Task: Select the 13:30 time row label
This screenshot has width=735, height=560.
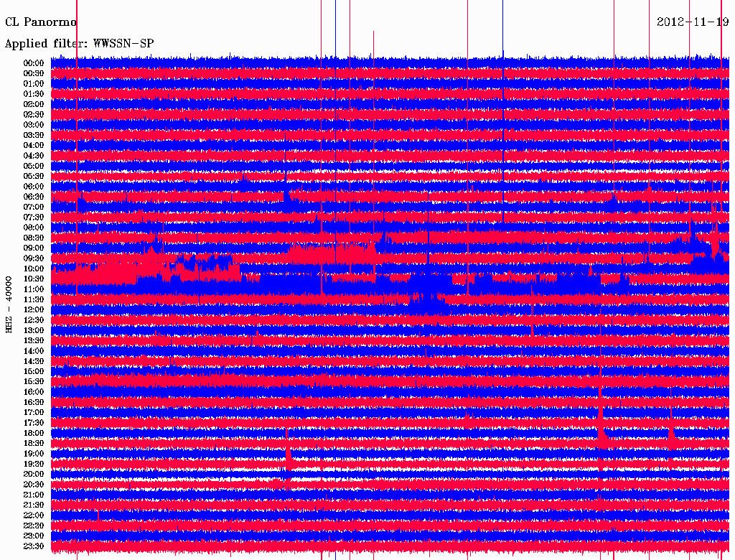Action: 34,340
